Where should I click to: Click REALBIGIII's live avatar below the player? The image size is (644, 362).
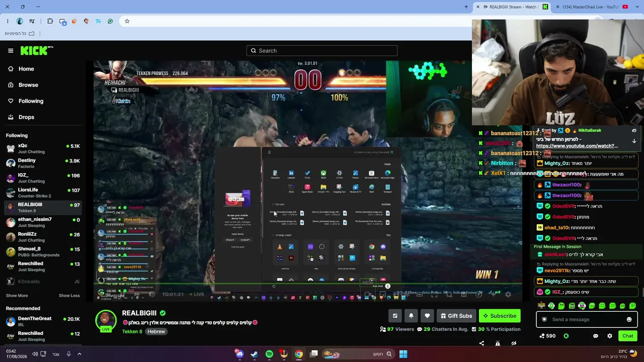(106, 321)
